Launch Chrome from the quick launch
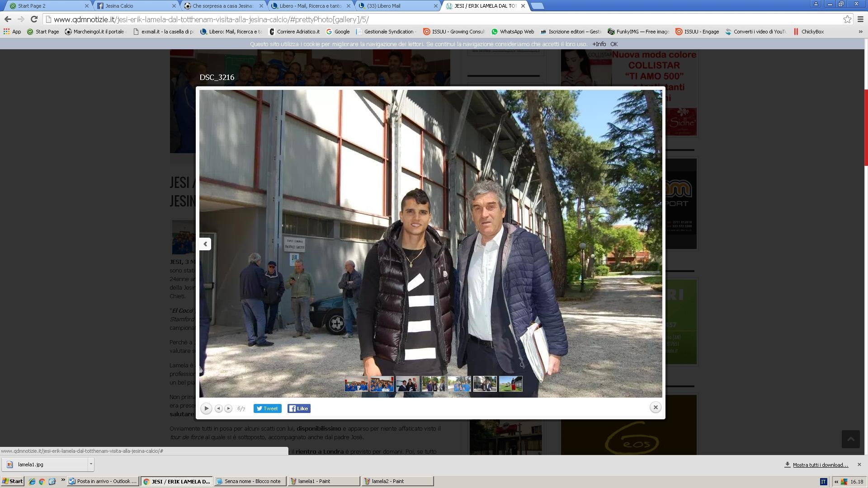The height and width of the screenshot is (488, 868). tap(42, 481)
